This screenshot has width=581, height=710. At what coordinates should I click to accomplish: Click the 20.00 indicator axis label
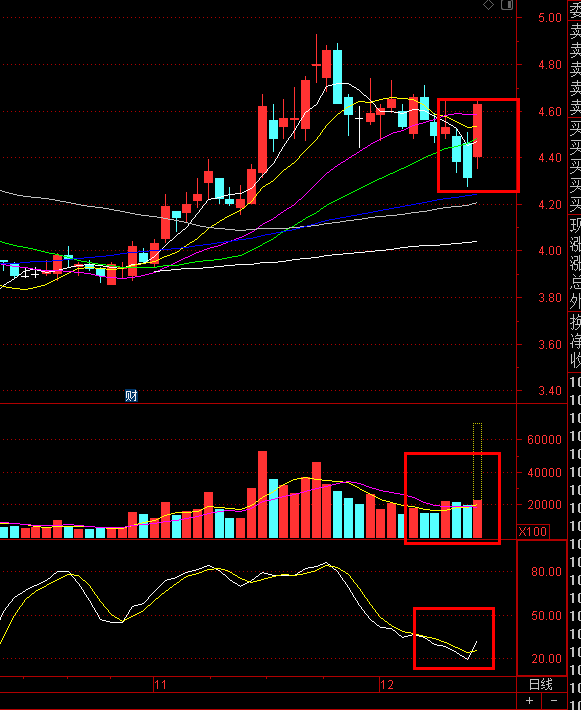(x=546, y=659)
